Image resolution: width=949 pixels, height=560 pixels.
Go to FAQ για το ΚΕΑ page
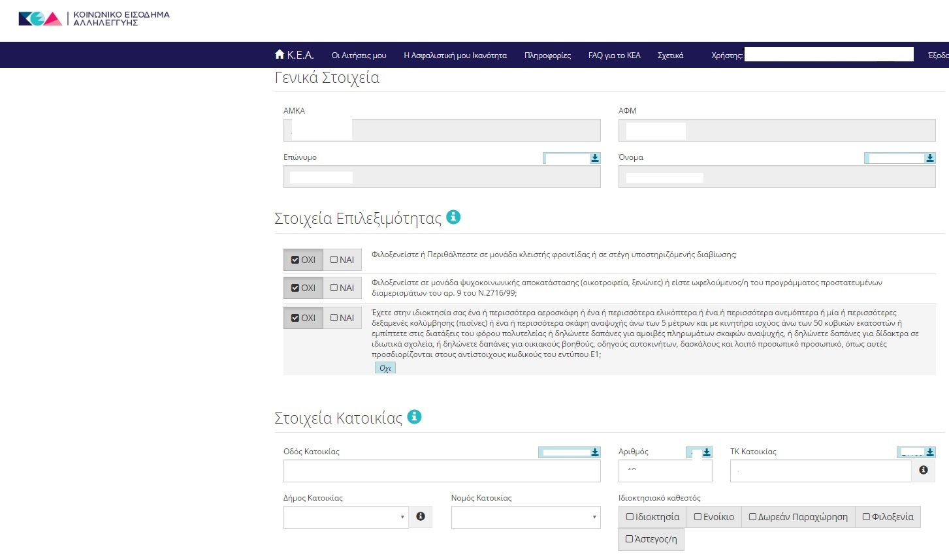pyautogui.click(x=614, y=55)
